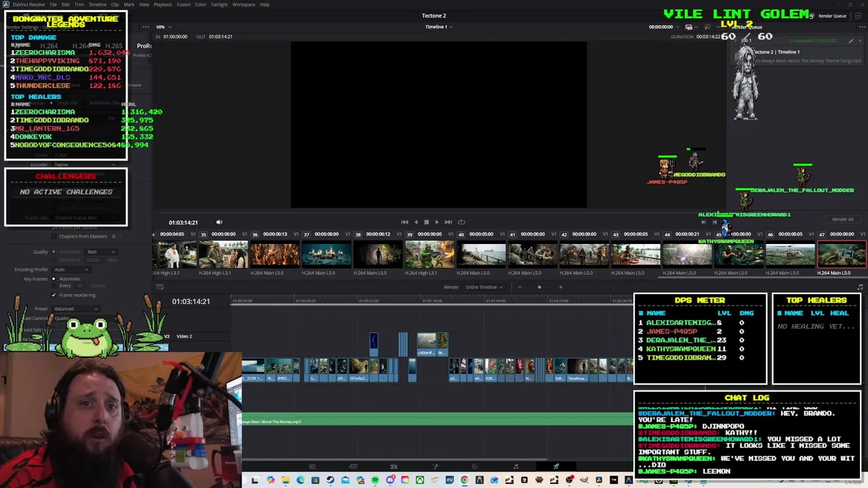Jump to first frame in viewer
Viewport: 868px width, 488px height.
(405, 222)
